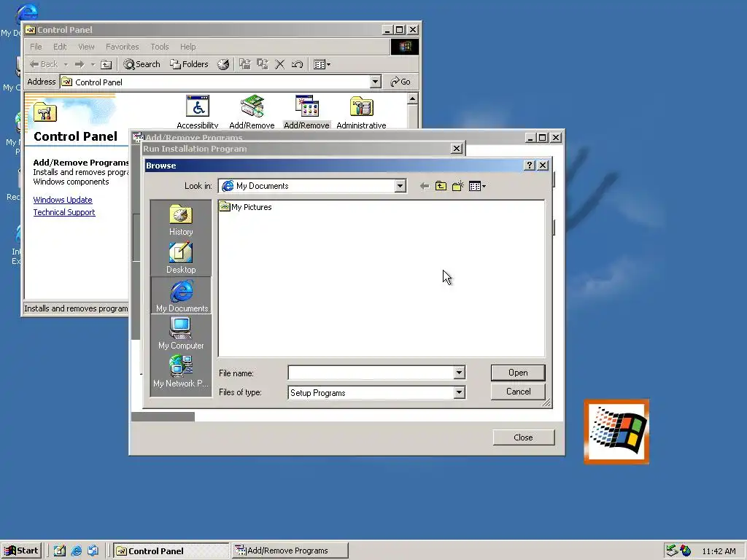Open the File menu in Control Panel
Image resolution: width=747 pixels, height=560 pixels.
click(36, 47)
